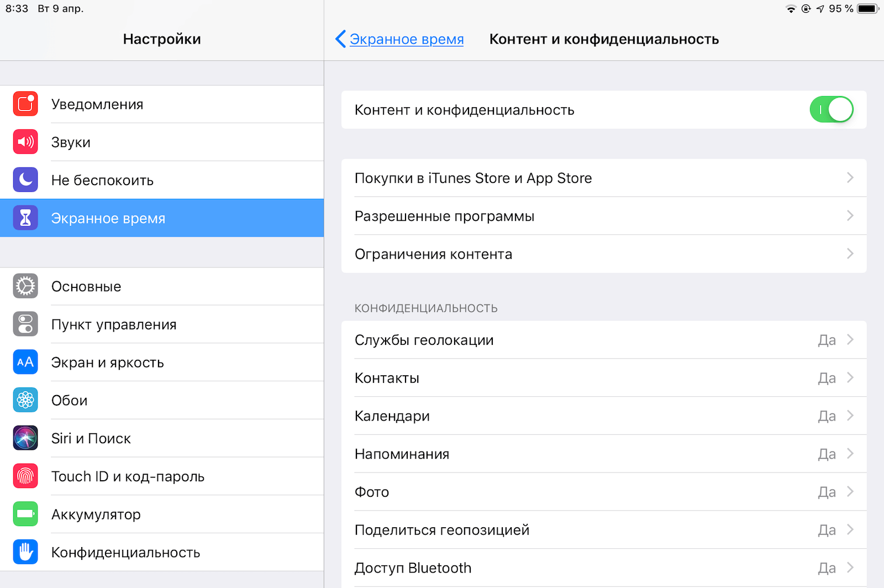This screenshot has height=588, width=884.
Task: Tap the blue back arrow icon in the header
Action: (x=340, y=39)
